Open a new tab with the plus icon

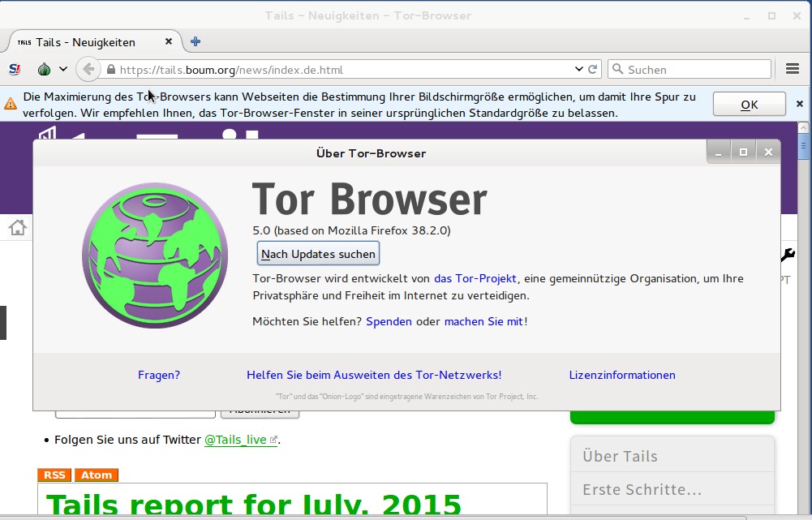tap(195, 41)
